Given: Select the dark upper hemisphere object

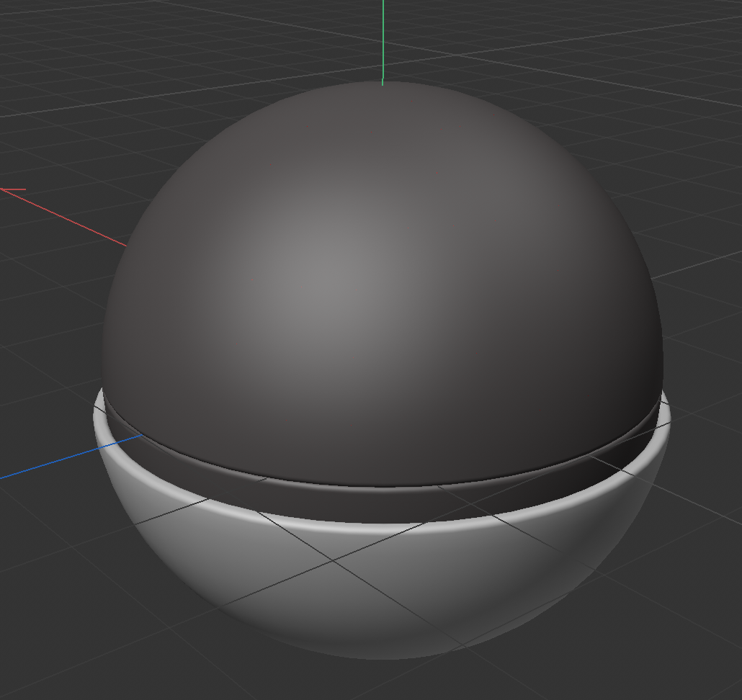Looking at the screenshot, I should tap(381, 284).
